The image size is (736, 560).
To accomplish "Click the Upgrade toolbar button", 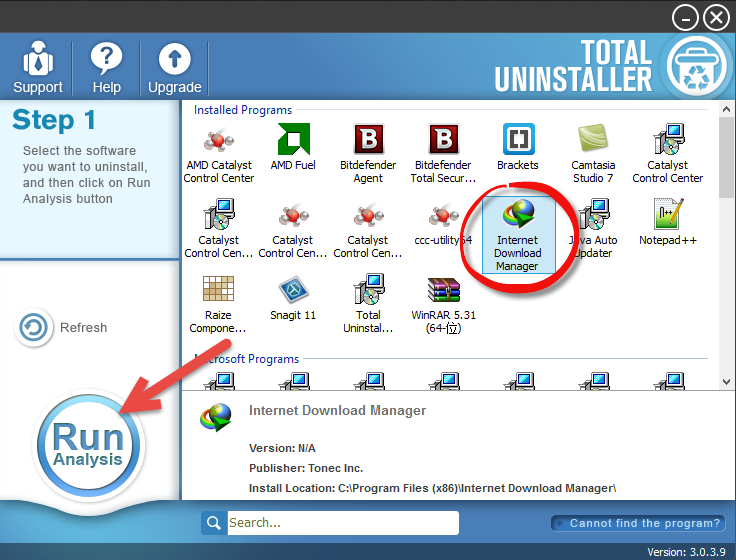I will point(175,68).
